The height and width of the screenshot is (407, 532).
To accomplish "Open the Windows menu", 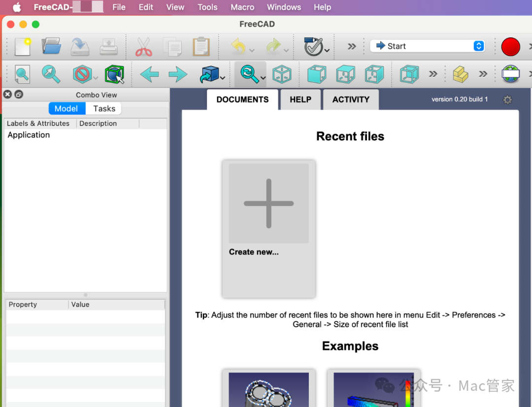I will [x=284, y=7].
